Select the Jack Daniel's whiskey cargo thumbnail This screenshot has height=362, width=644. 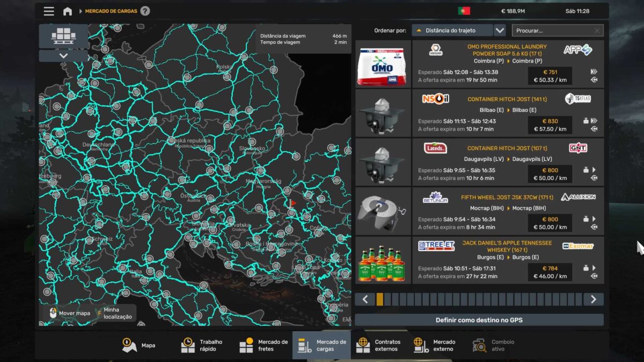coord(383,261)
